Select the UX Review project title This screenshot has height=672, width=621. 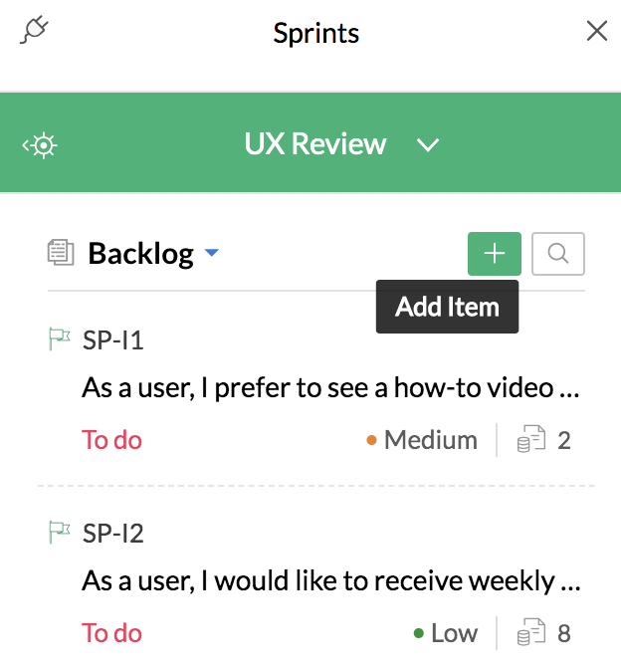pyautogui.click(x=314, y=144)
